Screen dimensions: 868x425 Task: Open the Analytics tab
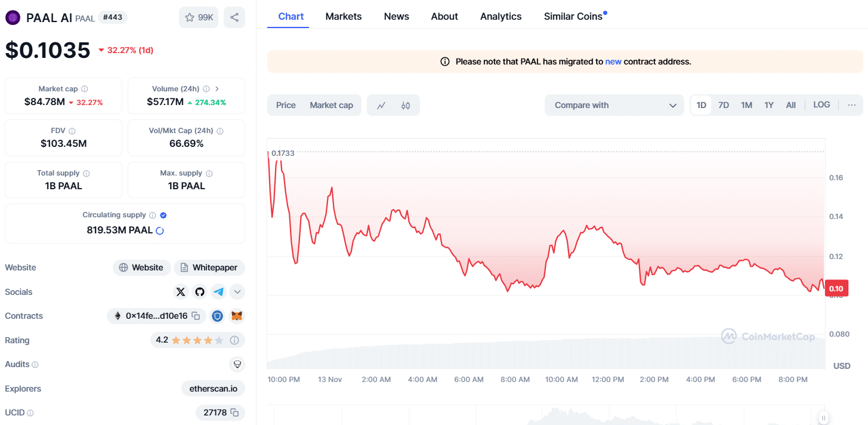501,16
